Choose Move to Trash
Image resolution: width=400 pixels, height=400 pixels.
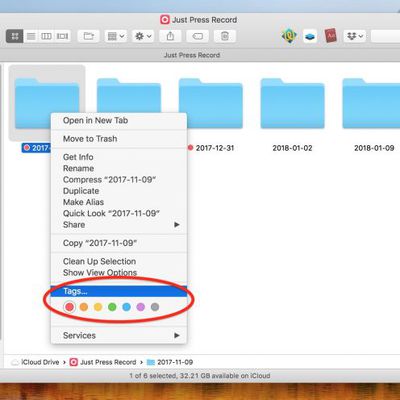tap(119, 139)
